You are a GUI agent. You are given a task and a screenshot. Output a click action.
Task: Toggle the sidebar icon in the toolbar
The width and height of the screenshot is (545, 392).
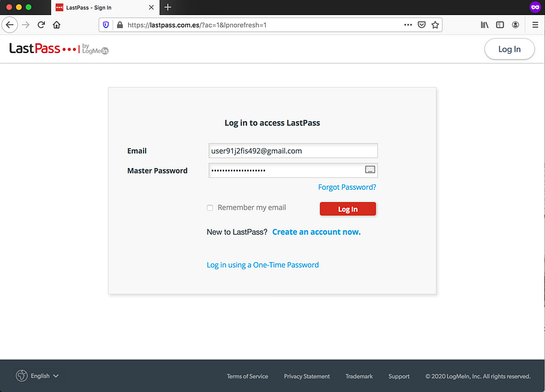point(499,24)
